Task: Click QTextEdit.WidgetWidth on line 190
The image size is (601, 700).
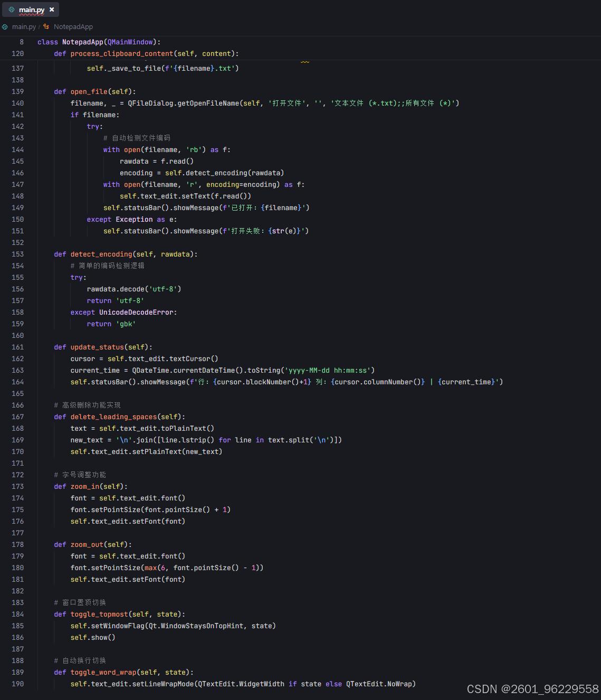Action: pyautogui.click(x=241, y=684)
